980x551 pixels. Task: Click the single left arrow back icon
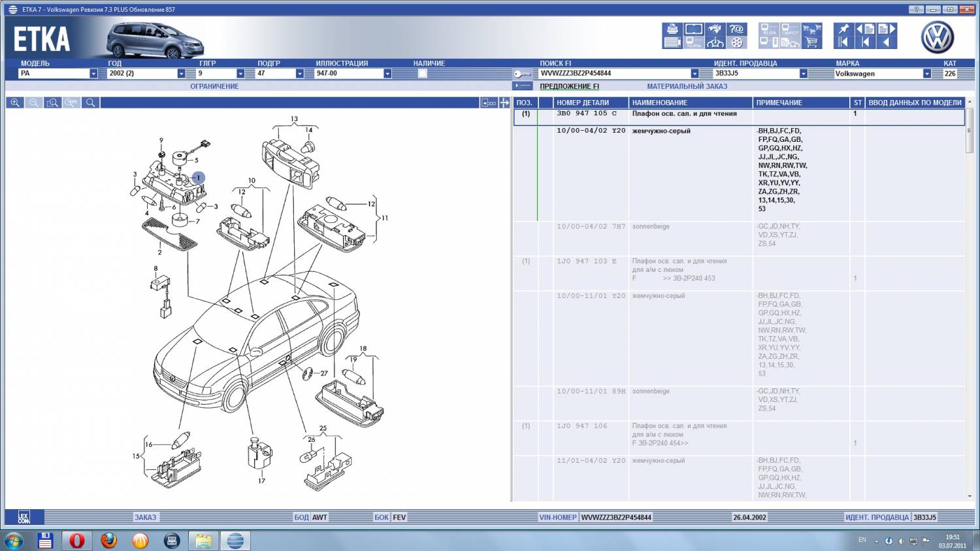point(887,42)
